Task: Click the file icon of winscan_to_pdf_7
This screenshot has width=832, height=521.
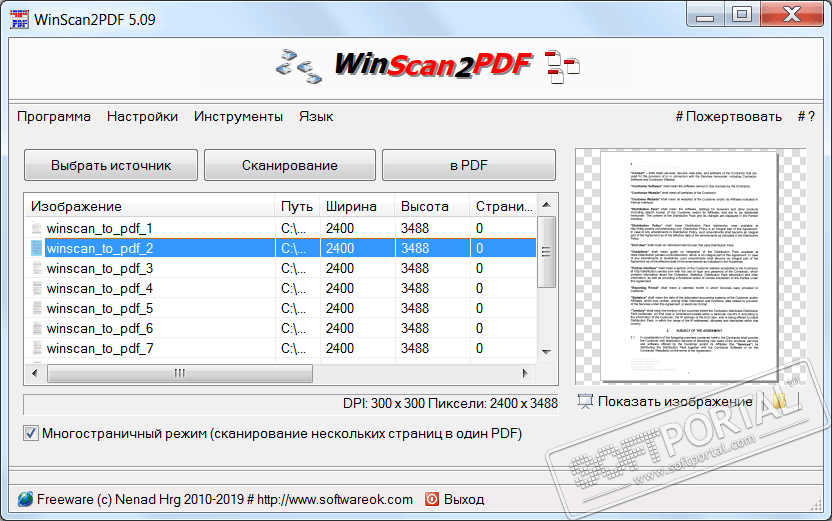Action: pos(37,348)
